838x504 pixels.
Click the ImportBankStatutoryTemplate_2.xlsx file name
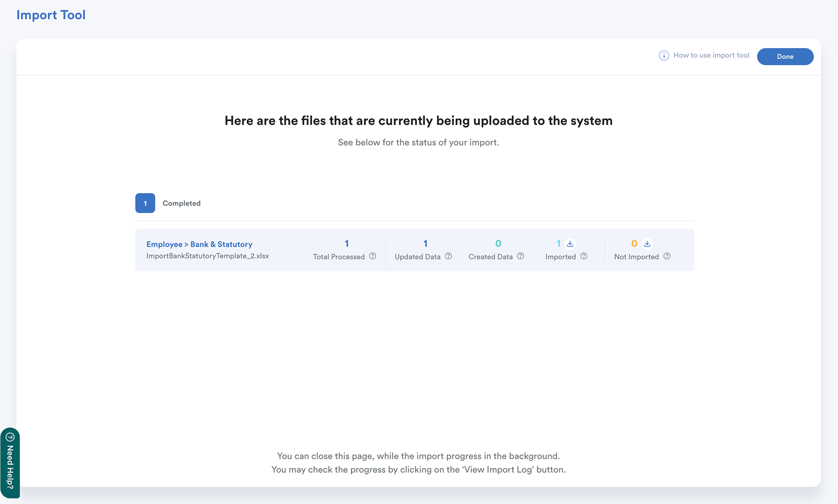207,256
